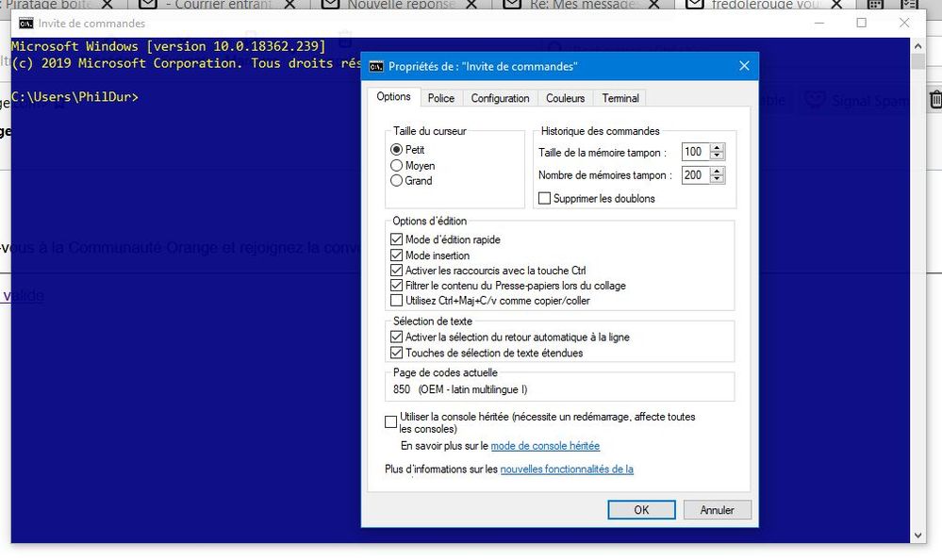Click the mail icon on Re: Mes messages tab
The image size is (942, 560).
point(512,5)
